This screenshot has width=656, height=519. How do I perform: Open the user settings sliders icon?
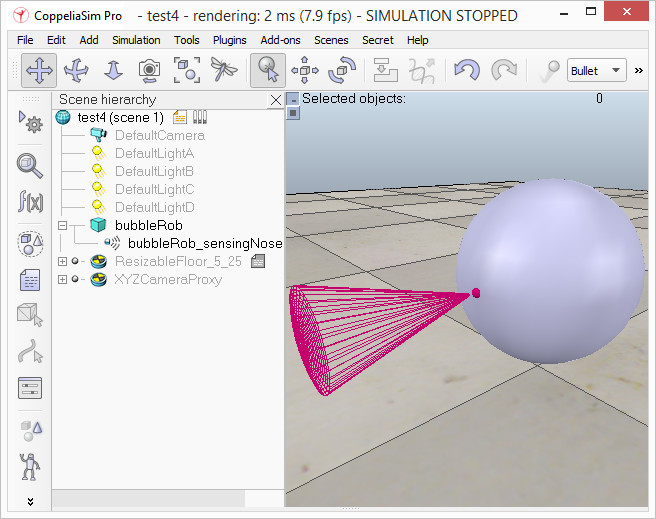pos(30,388)
